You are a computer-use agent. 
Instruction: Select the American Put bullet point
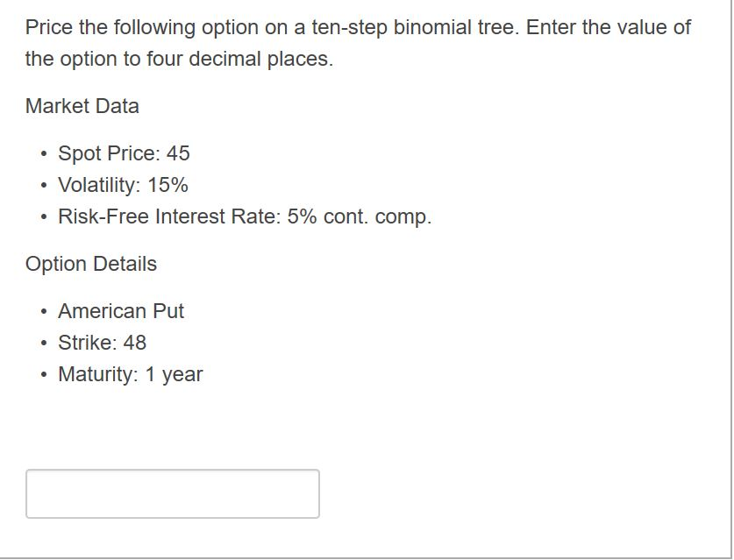point(122,311)
